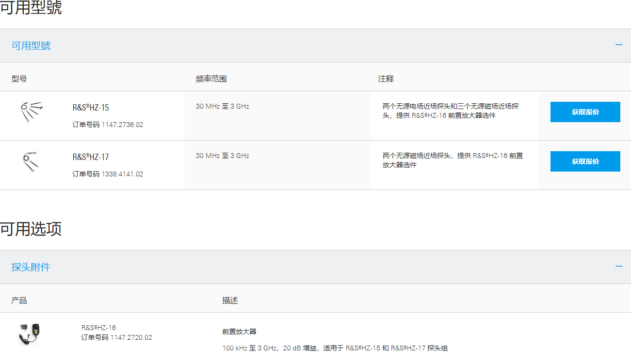Select the R&S HZ-17 model name

pos(91,157)
